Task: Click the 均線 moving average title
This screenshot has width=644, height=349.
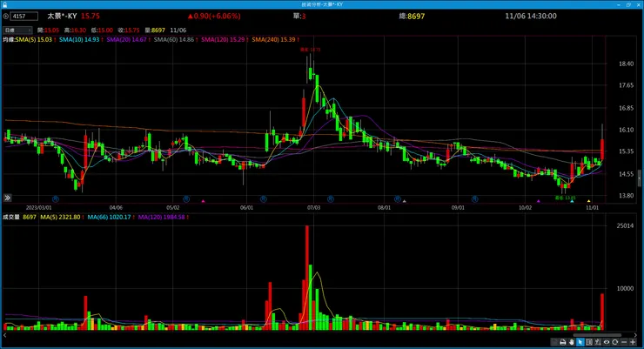Action: click(9, 40)
